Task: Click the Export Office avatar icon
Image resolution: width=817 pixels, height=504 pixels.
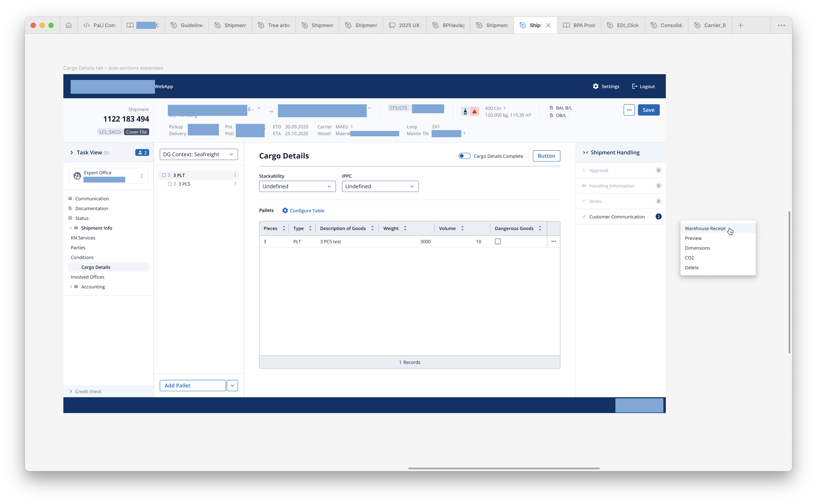Action: pyautogui.click(x=77, y=176)
